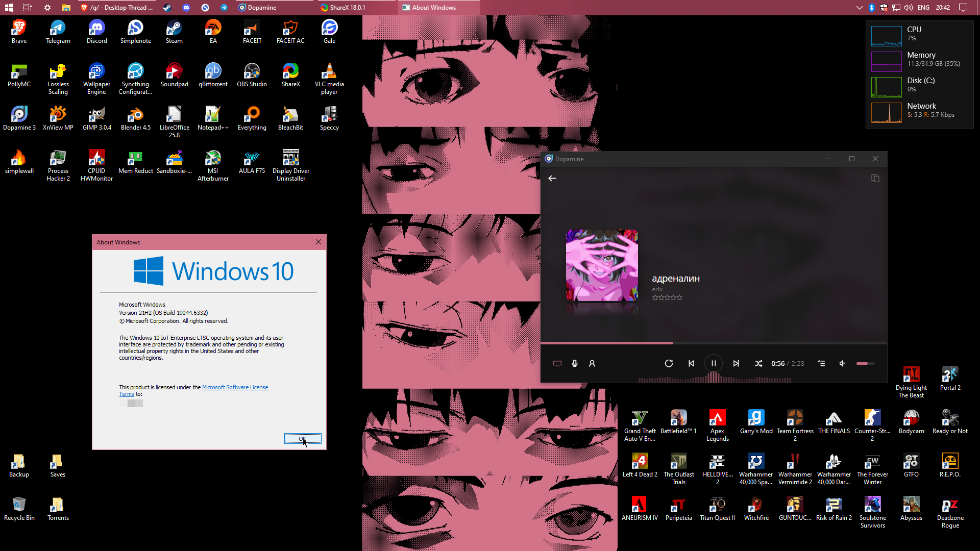Show lyrics via the microphone icon
Viewport: 980px width, 551px height.
(575, 363)
